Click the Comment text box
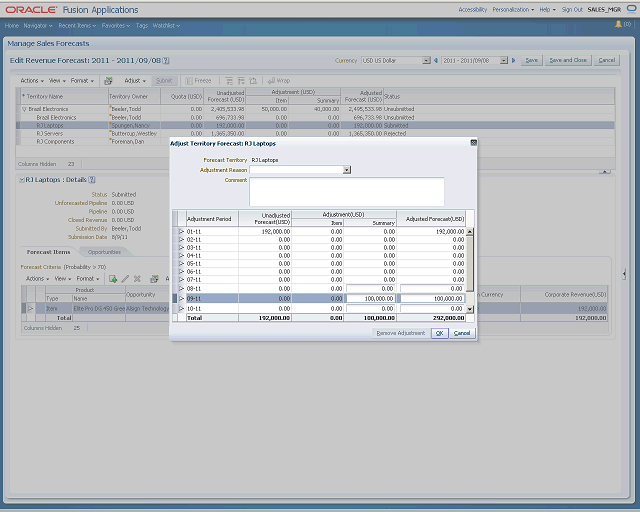Screen dimensions: 640x512 [x=347, y=191]
